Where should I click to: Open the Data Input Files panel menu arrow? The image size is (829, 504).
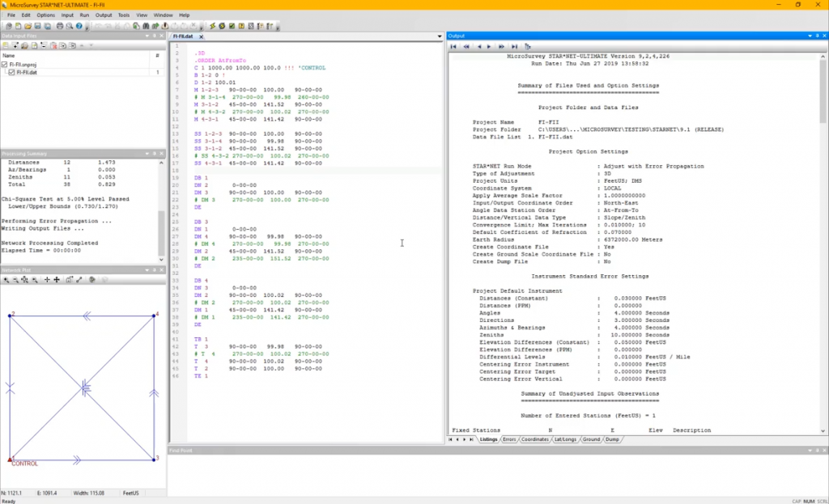pyautogui.click(x=147, y=36)
